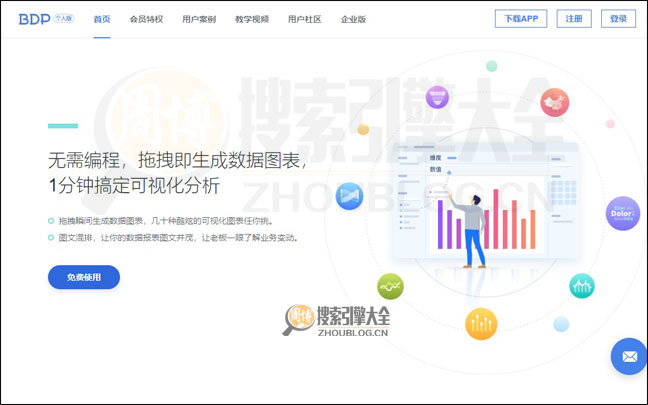Click the 个人版 badge beside logo

tap(64, 18)
